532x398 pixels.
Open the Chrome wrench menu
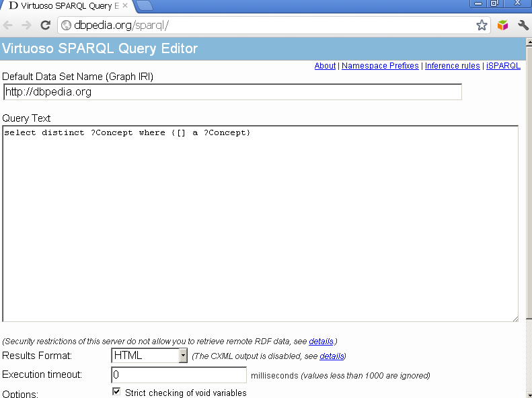(523, 26)
